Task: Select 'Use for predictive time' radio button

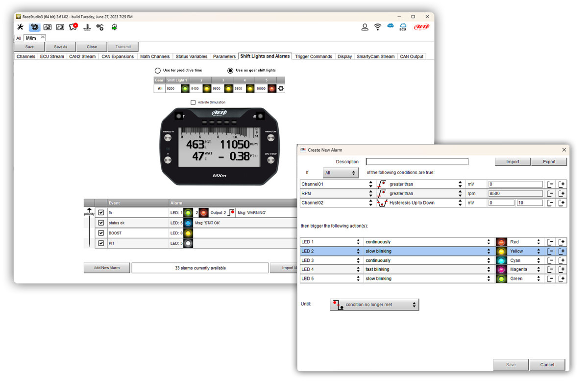Action: tap(158, 71)
